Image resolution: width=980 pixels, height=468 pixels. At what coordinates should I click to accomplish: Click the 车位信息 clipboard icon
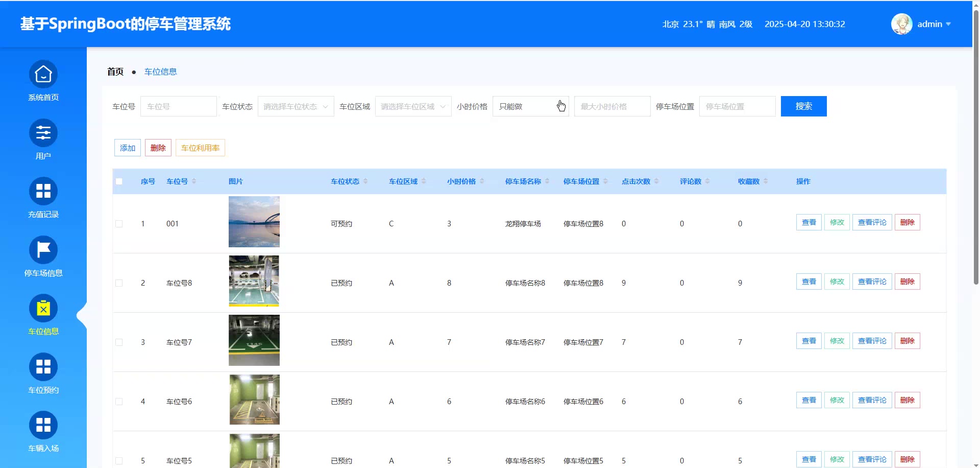43,309
